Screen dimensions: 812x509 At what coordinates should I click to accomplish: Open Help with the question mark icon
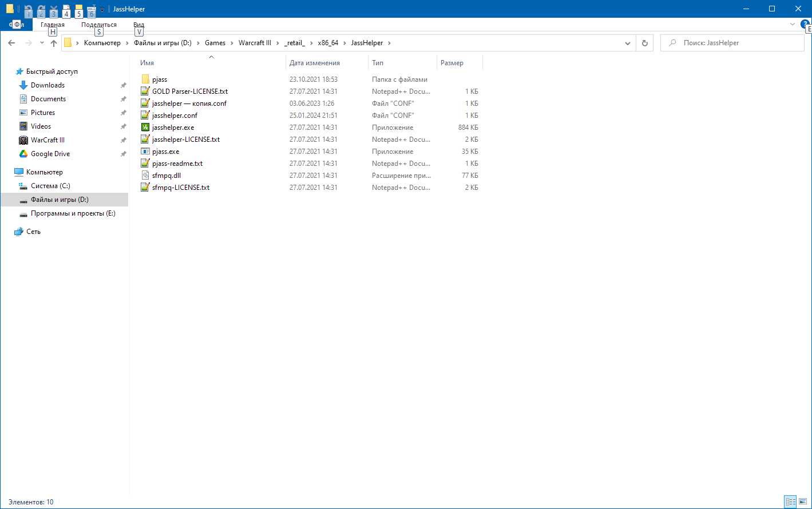[x=805, y=24]
